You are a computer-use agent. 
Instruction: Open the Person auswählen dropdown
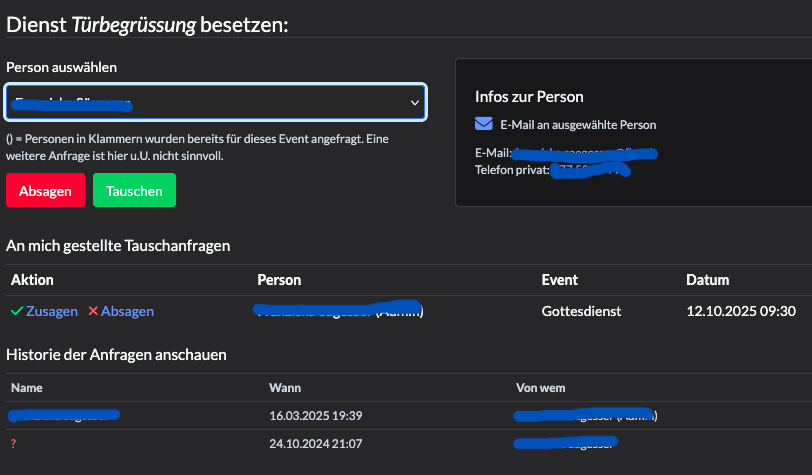pyautogui.click(x=215, y=102)
